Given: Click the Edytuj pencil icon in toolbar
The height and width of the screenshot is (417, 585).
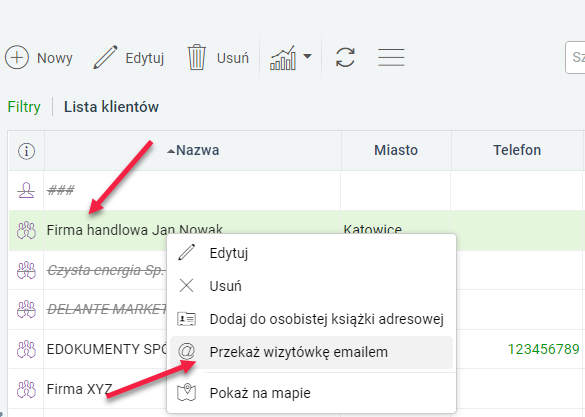Looking at the screenshot, I should (x=105, y=57).
